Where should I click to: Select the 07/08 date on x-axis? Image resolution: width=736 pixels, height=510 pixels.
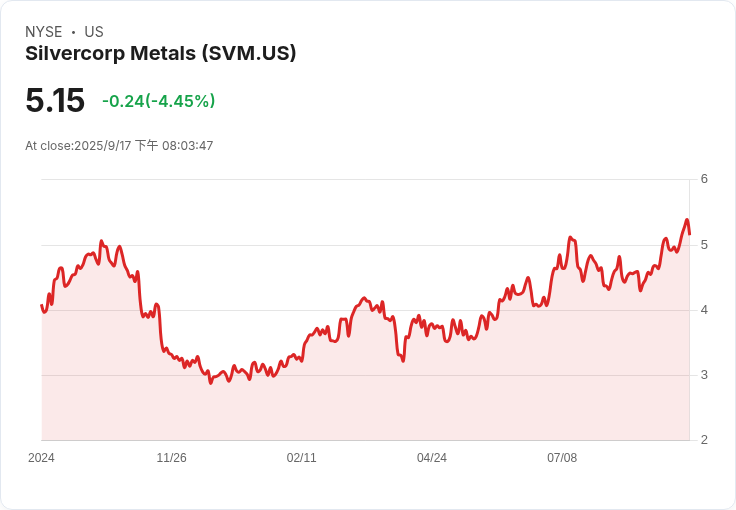click(562, 458)
